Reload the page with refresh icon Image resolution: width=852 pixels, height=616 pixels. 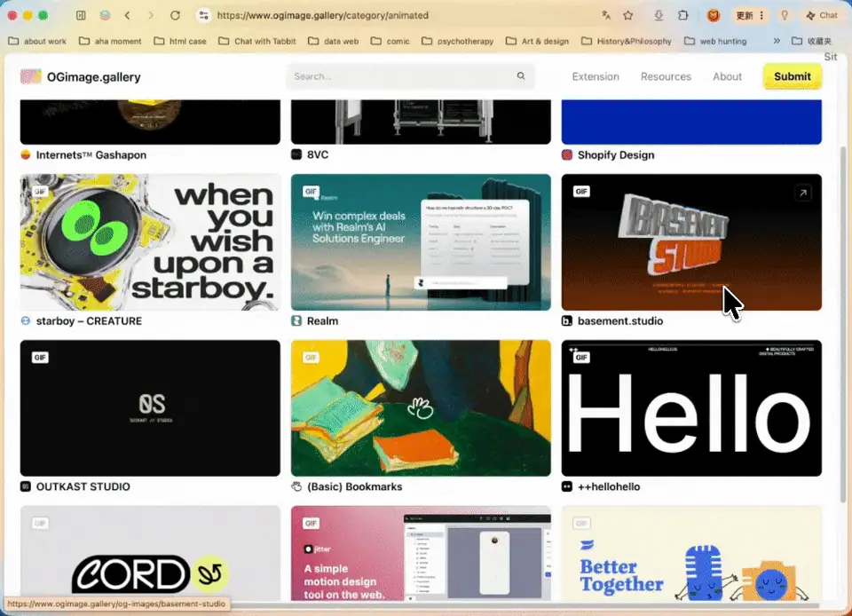click(175, 15)
